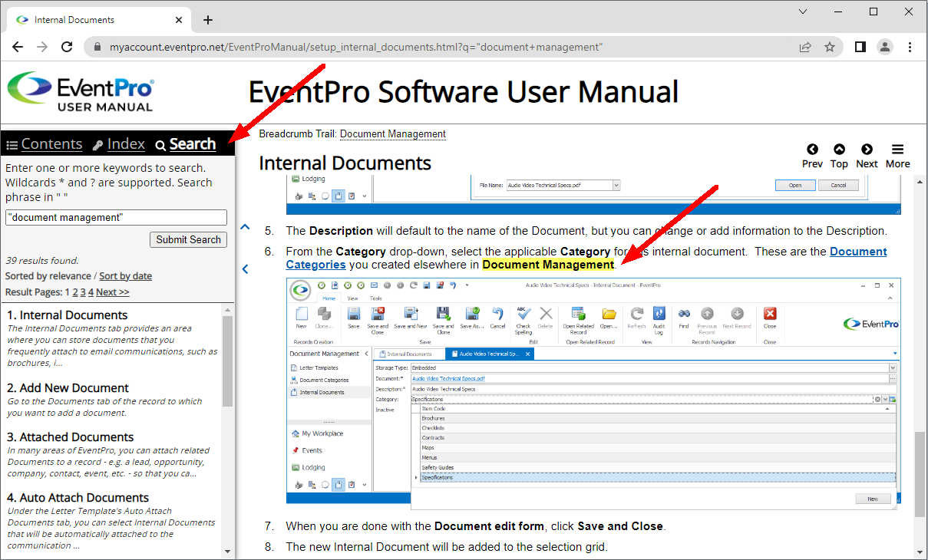Click the EventPro User Manual logo
Image resolution: width=928 pixels, height=560 pixels.
tap(81, 92)
